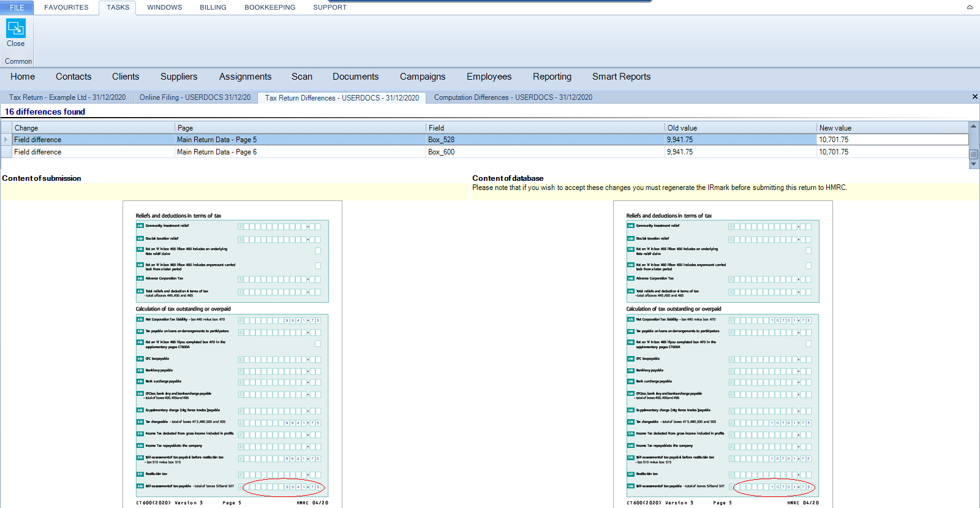
Task: Click the database tax return page preview
Action: (x=723, y=354)
